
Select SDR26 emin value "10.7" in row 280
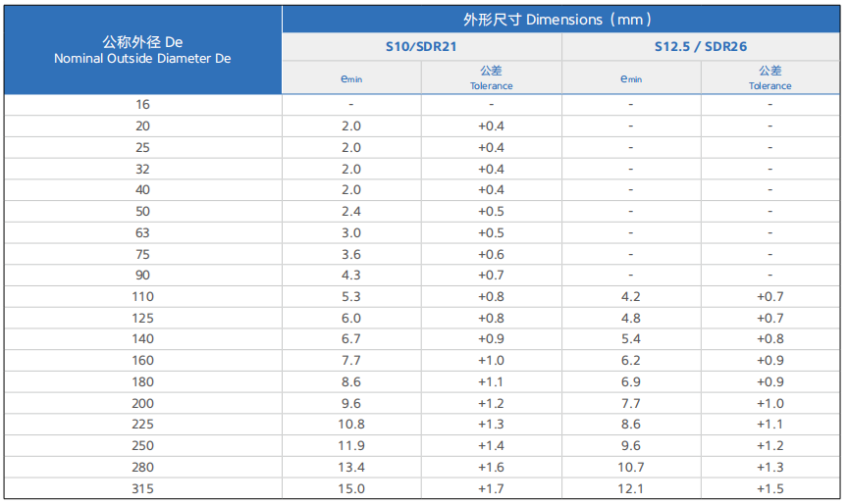[x=631, y=467]
